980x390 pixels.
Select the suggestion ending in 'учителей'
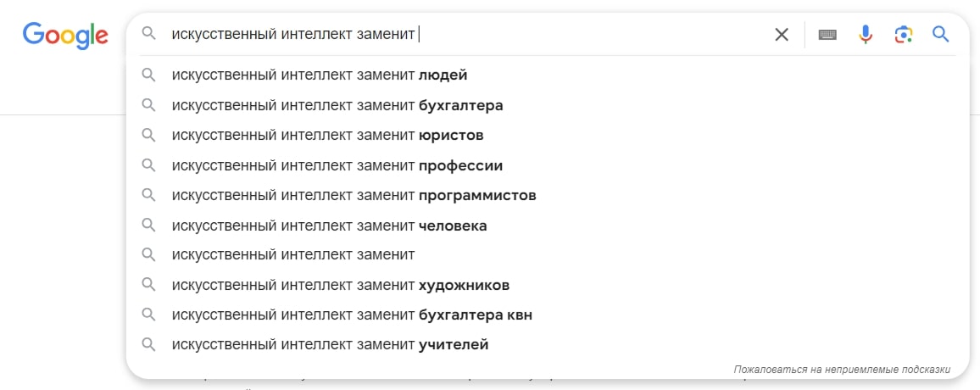click(541, 344)
